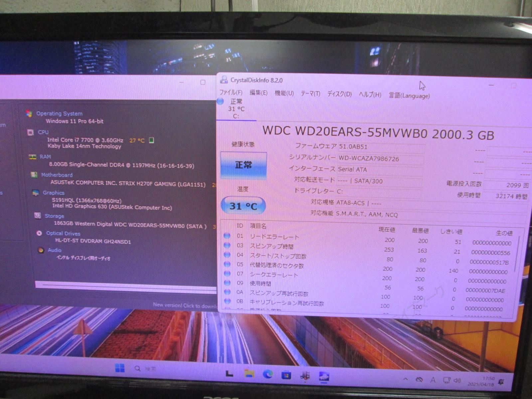Open the Storage section link
The image size is (532, 399).
pos(54,216)
